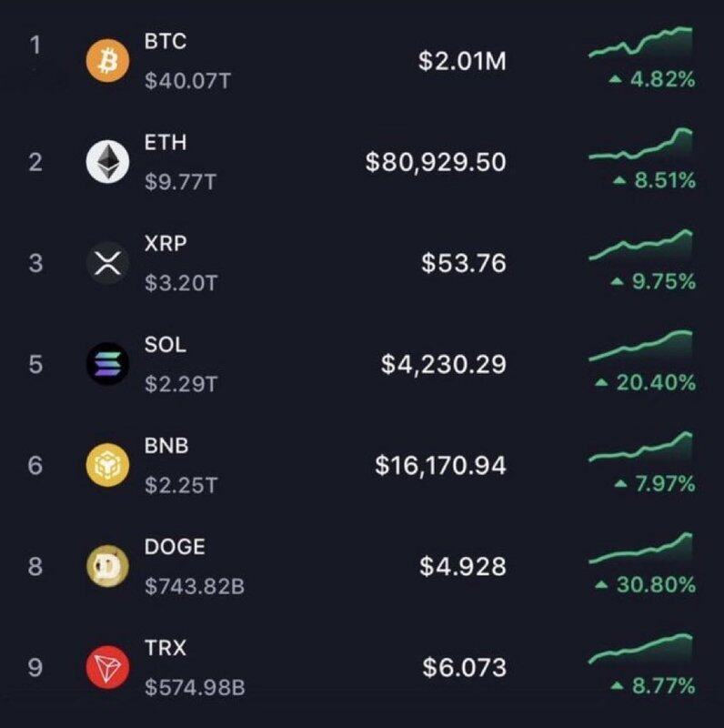The height and width of the screenshot is (728, 724).
Task: Click the BNB market cap $2.25T
Action: (x=181, y=486)
